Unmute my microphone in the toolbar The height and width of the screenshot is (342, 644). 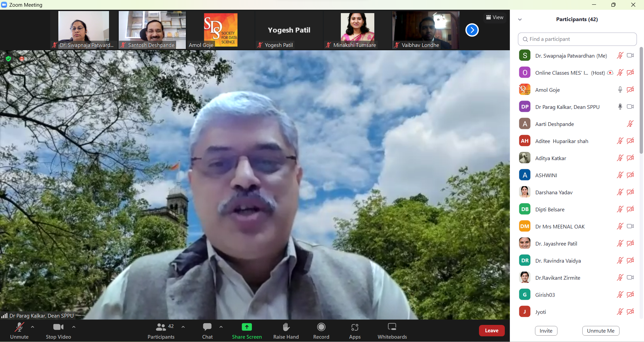pos(19,330)
